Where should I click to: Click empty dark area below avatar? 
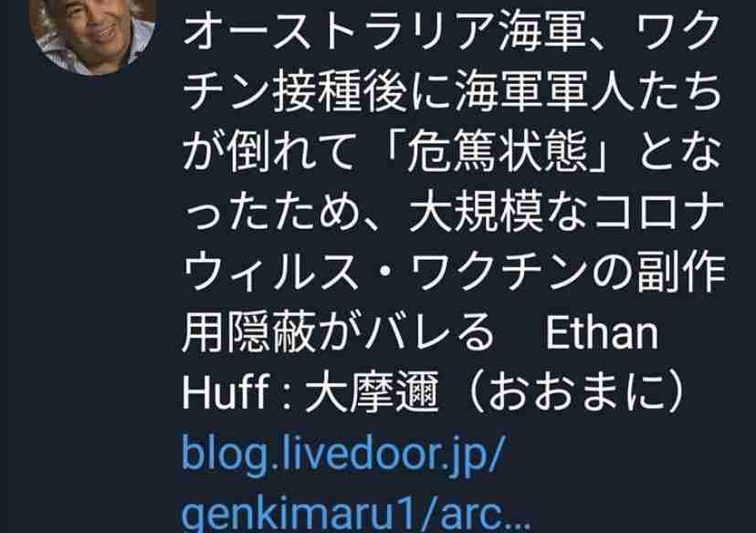[x=91, y=289]
